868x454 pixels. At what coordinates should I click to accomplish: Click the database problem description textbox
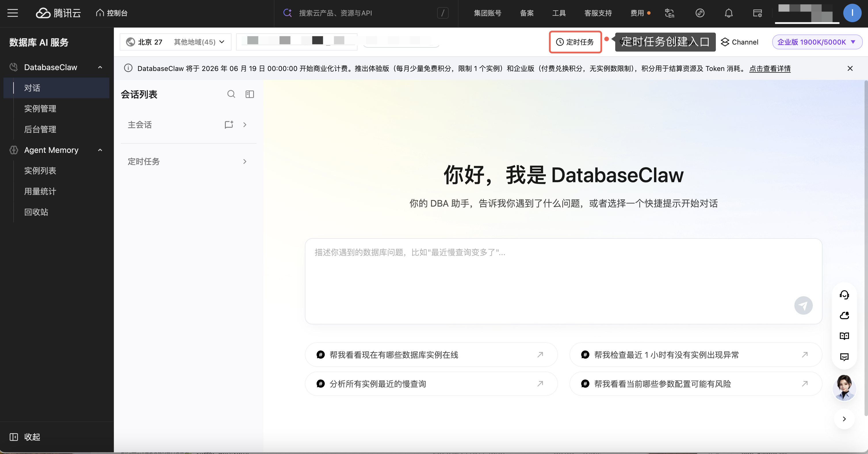[x=563, y=281]
